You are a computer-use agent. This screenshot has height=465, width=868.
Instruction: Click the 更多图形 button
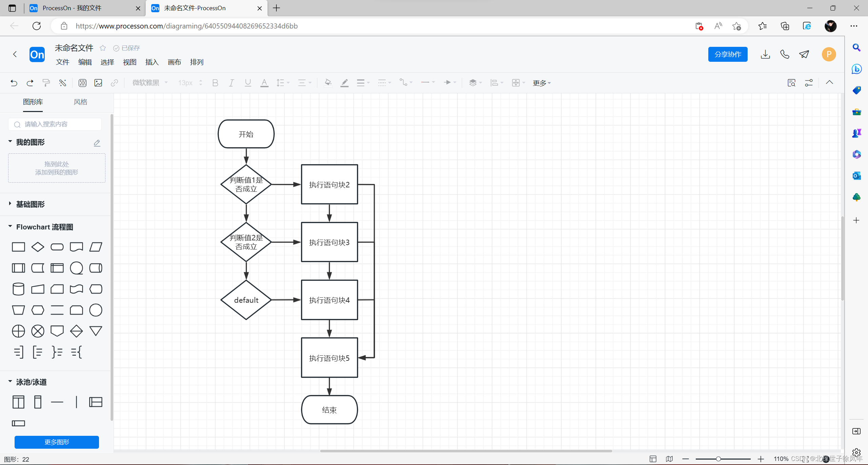(x=57, y=442)
